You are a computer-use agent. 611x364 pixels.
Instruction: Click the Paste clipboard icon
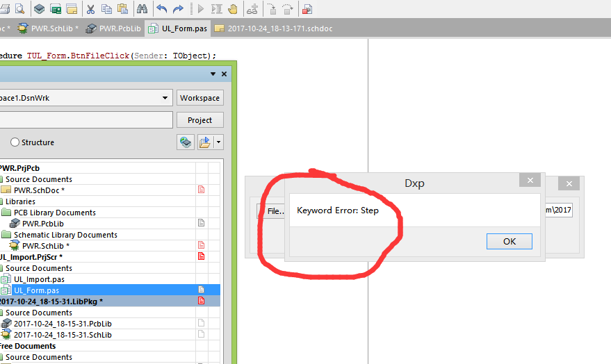click(x=123, y=8)
